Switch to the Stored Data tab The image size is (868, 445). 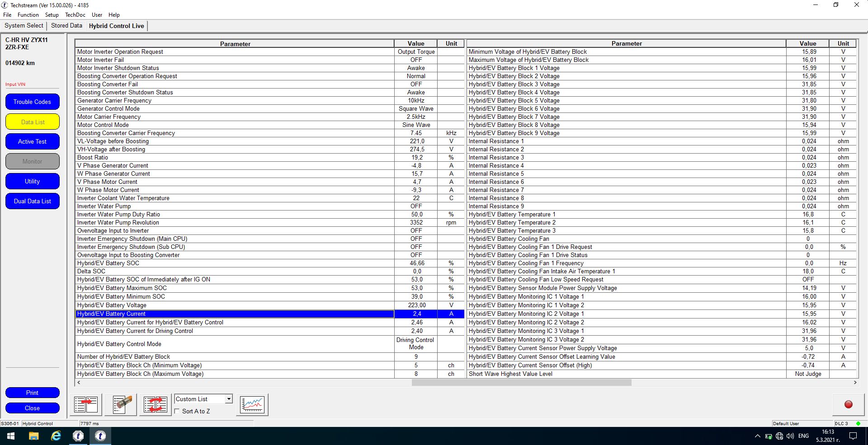(66, 26)
